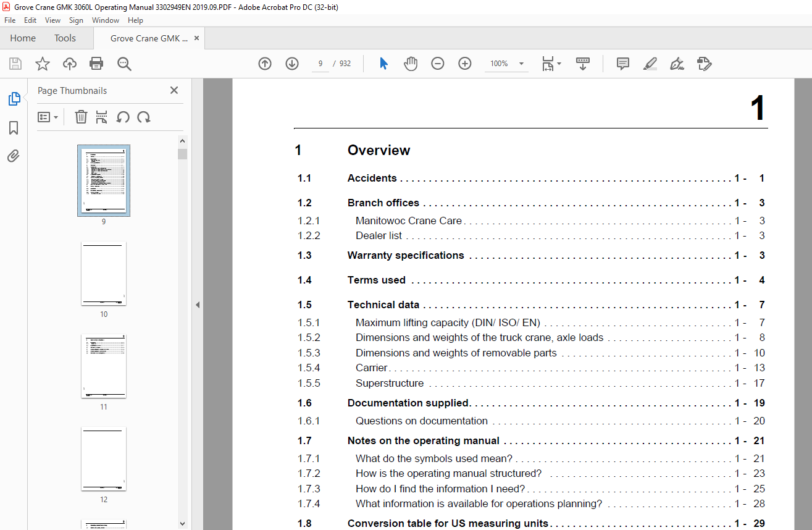The width and height of the screenshot is (812, 530).
Task: Show the Page Thumbnails pane icon
Action: click(14, 99)
